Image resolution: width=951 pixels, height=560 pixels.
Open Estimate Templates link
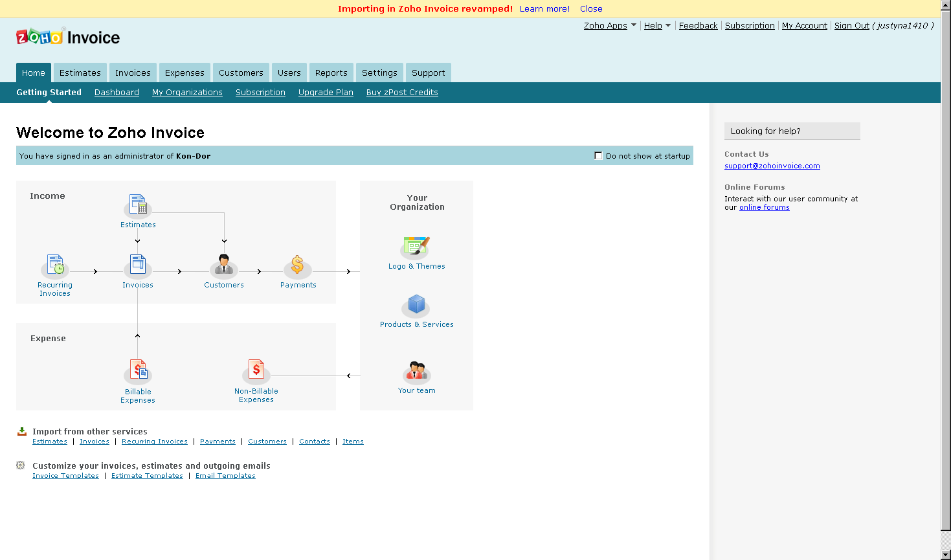(x=147, y=475)
